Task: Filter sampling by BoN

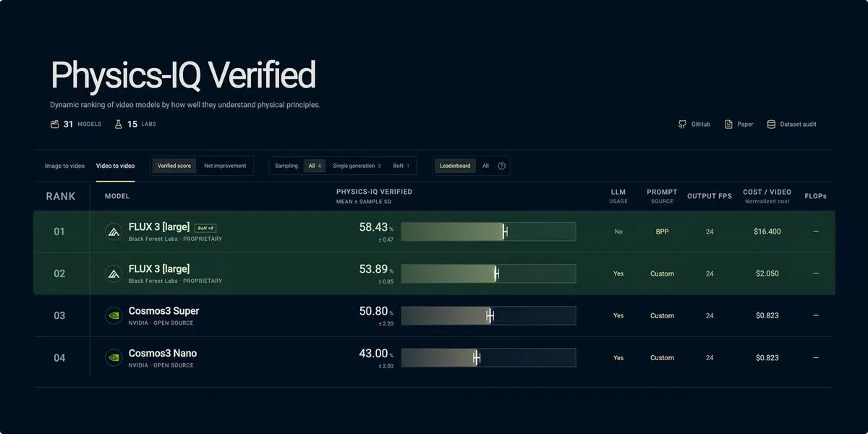Action: click(401, 166)
